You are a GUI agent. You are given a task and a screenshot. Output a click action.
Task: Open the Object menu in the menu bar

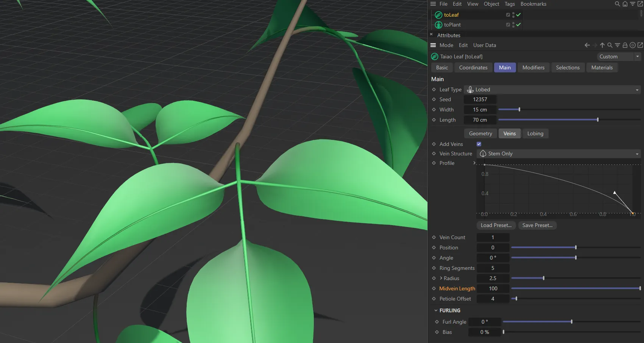click(x=491, y=4)
